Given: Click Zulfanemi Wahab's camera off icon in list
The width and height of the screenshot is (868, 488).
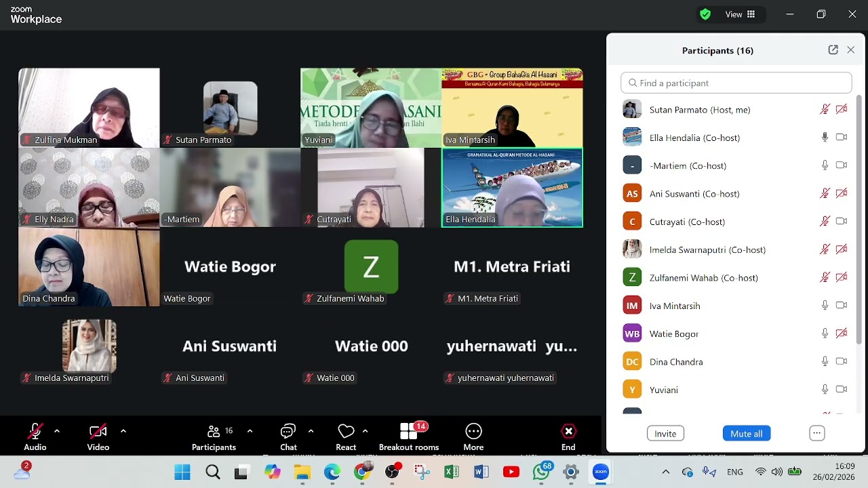Looking at the screenshot, I should pos(842,277).
